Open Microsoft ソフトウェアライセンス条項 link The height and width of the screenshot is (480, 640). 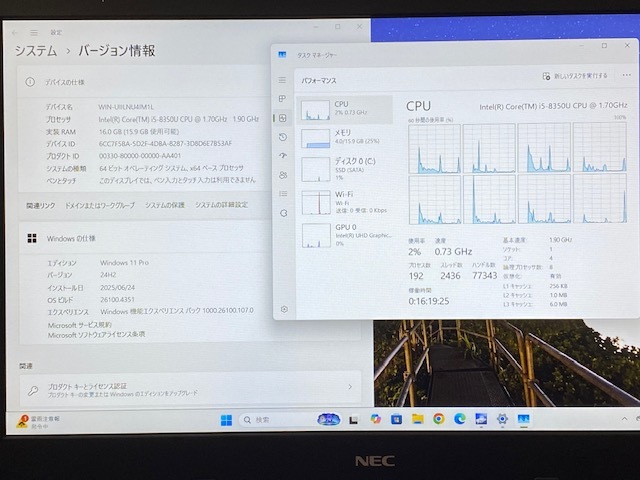pyautogui.click(x=96, y=335)
